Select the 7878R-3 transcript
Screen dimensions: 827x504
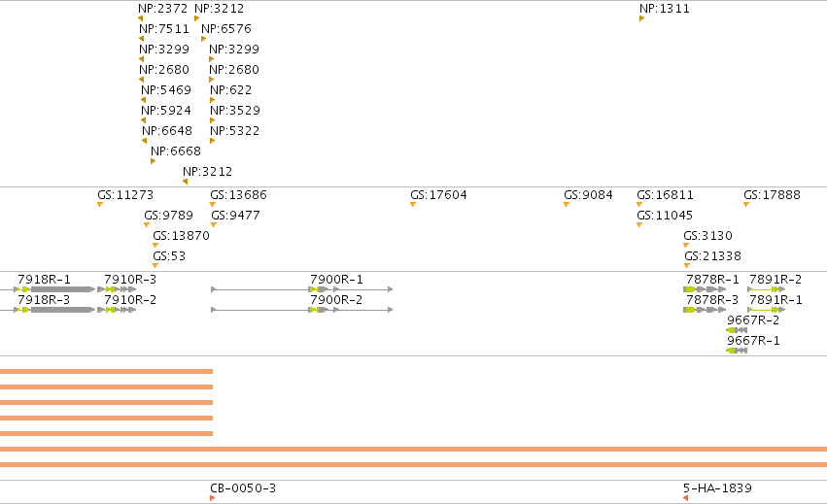click(705, 310)
